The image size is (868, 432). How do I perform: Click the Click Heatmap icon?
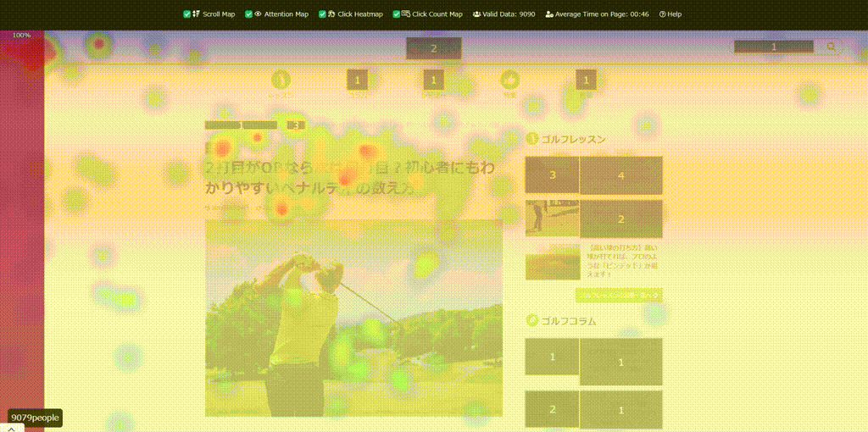[331, 14]
